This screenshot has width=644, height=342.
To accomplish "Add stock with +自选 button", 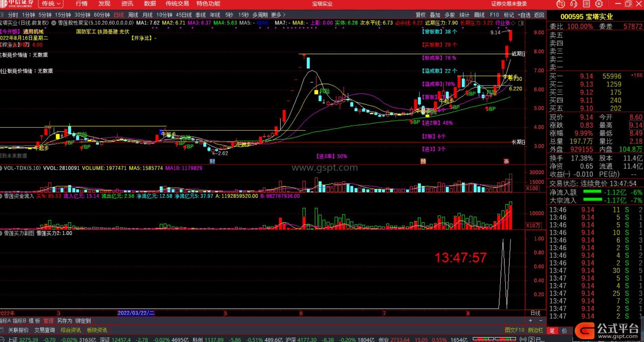I will 524,15.
